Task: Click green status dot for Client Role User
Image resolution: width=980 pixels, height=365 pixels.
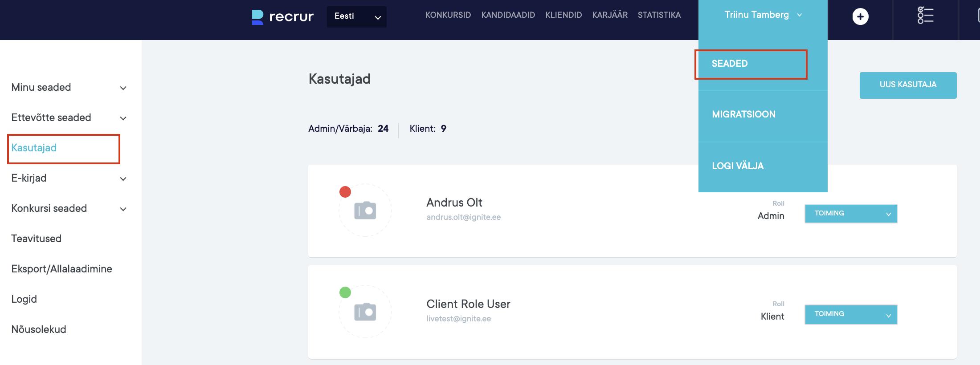Action: (x=345, y=292)
